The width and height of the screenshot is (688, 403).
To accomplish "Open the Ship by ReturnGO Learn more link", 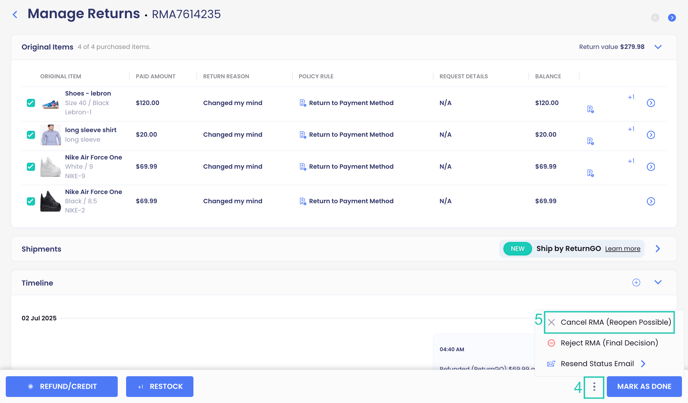I will [622, 248].
